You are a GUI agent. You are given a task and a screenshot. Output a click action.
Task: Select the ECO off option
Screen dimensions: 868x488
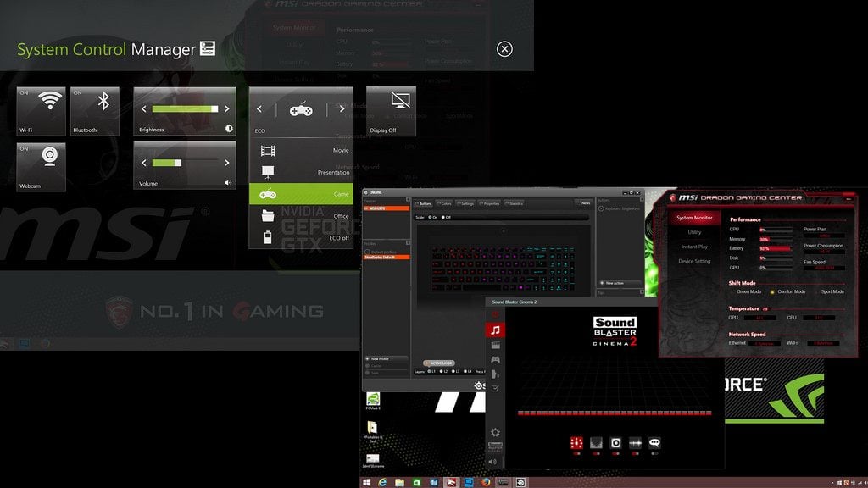[x=301, y=237]
